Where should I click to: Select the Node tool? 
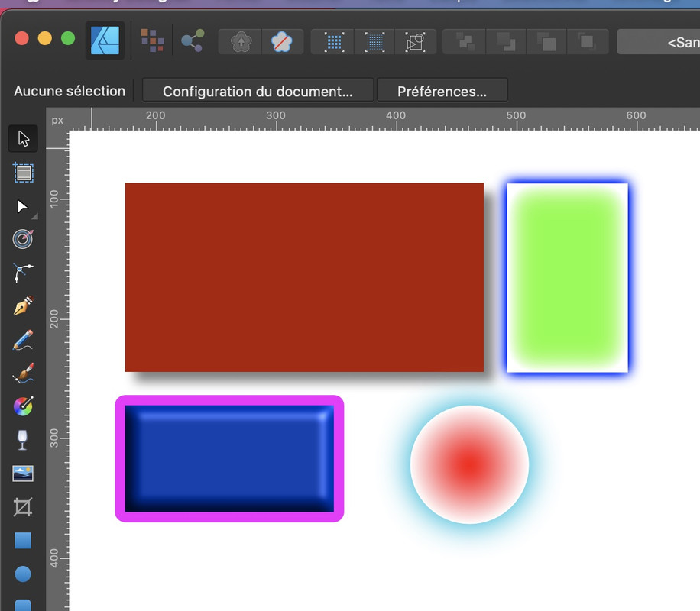pos(22,207)
